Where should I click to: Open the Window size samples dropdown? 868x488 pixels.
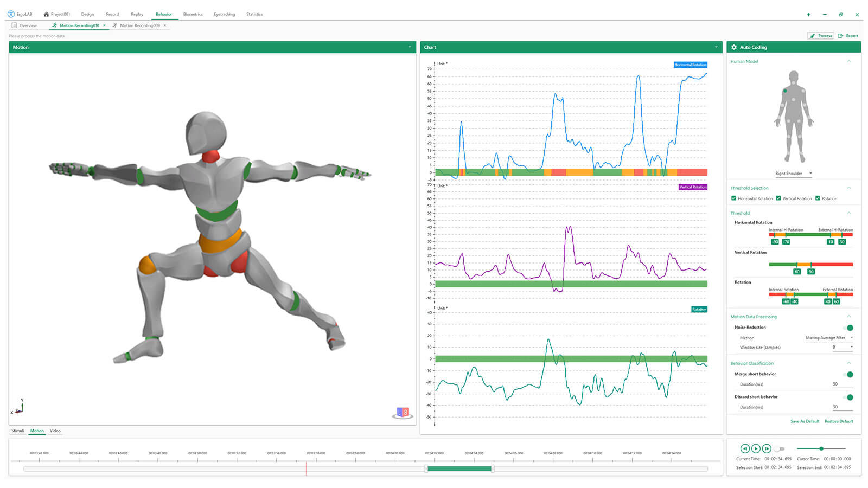[843, 347]
